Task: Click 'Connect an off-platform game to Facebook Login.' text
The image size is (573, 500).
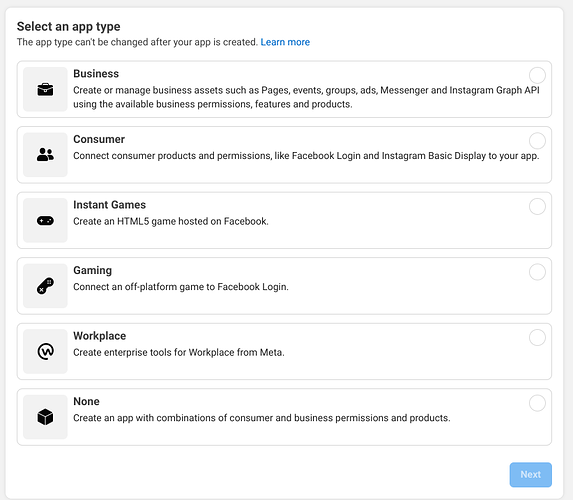Action: pyautogui.click(x=181, y=287)
